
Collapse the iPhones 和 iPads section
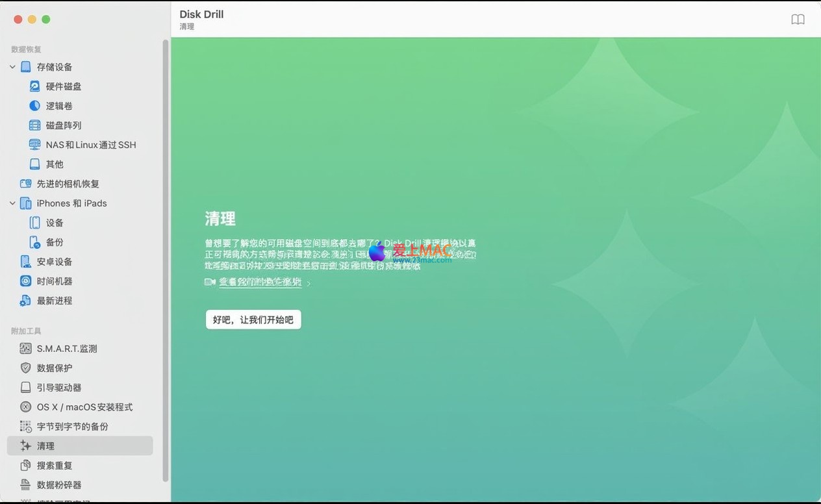(12, 203)
